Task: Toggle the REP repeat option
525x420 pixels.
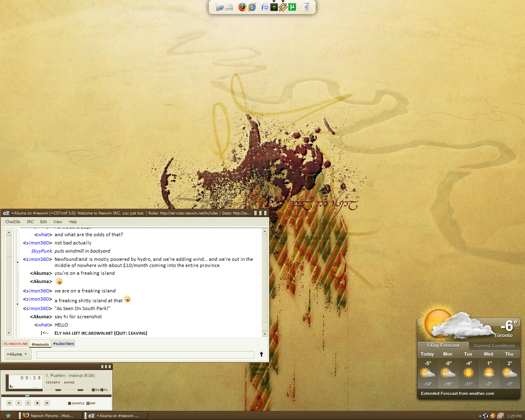Action: point(91,403)
